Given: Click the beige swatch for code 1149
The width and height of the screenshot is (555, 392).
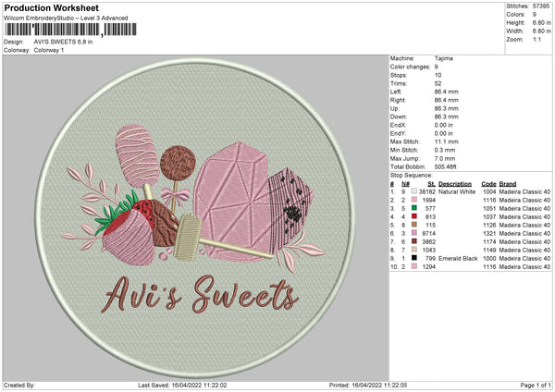Looking at the screenshot, I should (x=414, y=250).
